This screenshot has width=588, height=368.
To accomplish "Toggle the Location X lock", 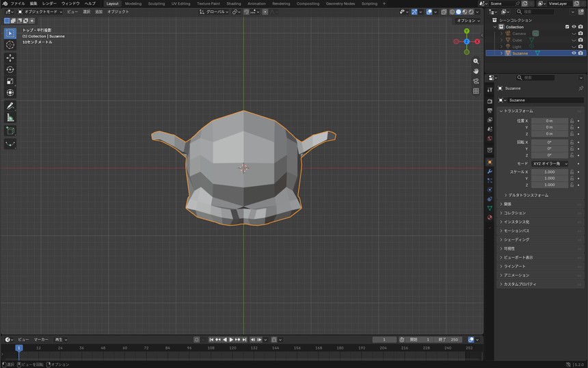I will tap(572, 121).
